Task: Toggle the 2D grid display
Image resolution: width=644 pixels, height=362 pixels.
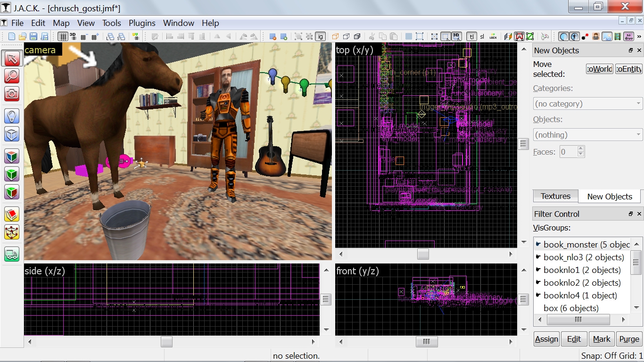Action: [x=62, y=36]
